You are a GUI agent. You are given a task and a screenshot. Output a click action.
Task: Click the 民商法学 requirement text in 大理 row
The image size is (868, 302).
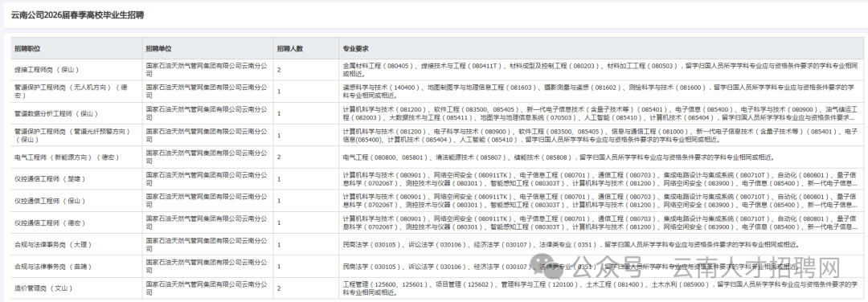pos(371,244)
